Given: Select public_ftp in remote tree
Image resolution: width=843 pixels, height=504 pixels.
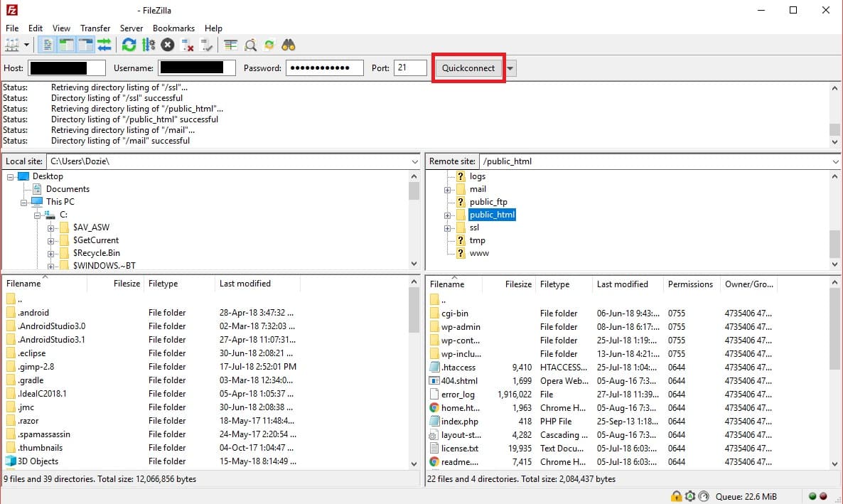Looking at the screenshot, I should [x=488, y=202].
